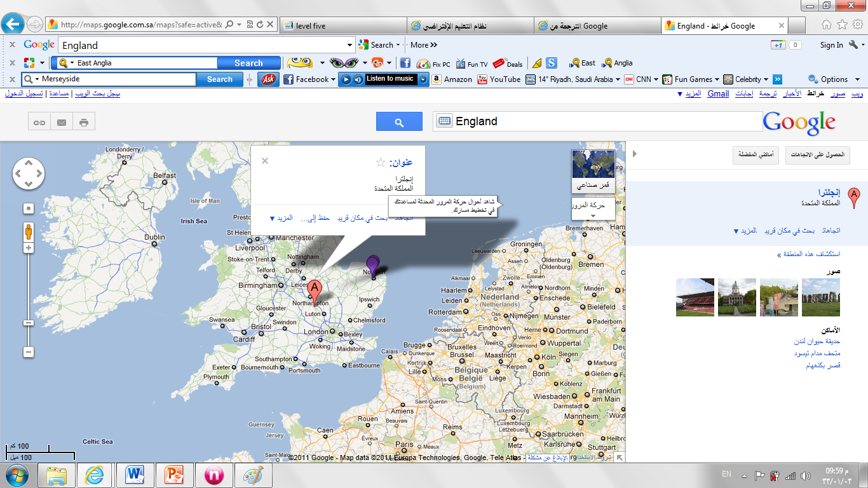This screenshot has width=868, height=488.
Task: Click the Amazon toolbar shortcut
Action: pos(452,79)
